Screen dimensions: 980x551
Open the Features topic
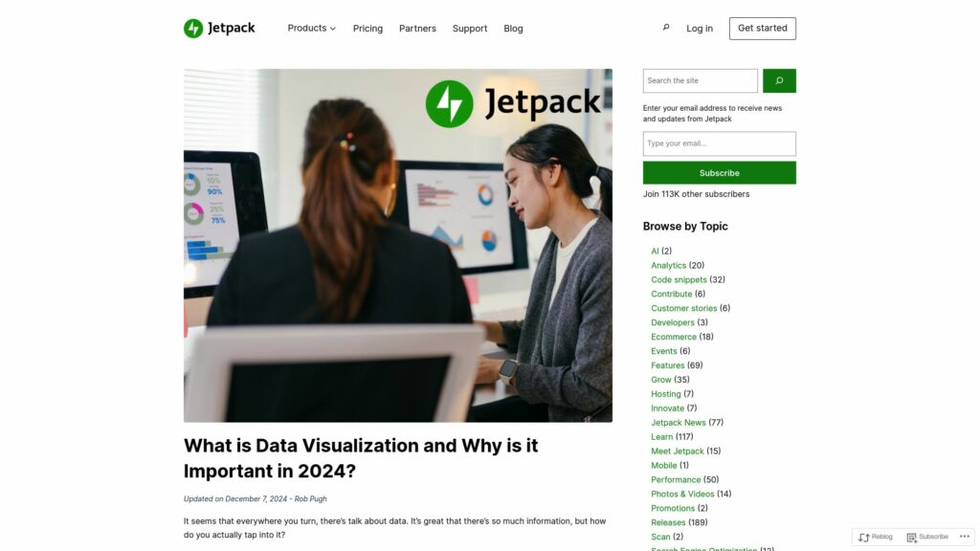click(x=667, y=365)
